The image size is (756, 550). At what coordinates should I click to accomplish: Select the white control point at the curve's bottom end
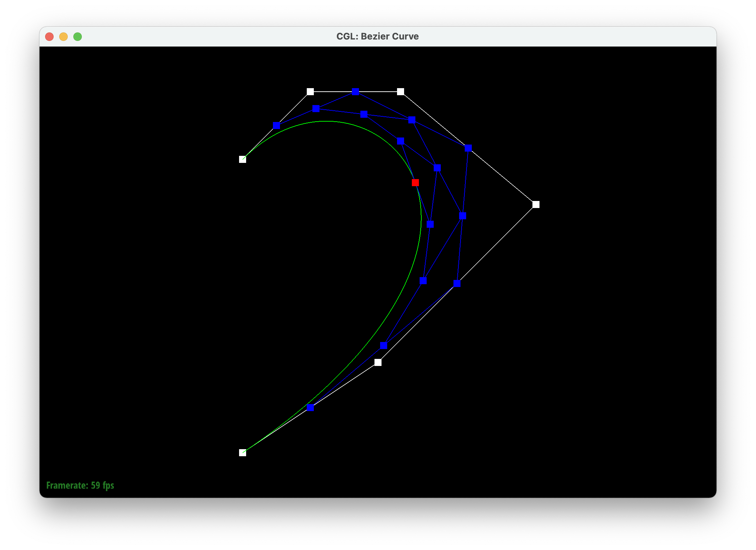243,453
